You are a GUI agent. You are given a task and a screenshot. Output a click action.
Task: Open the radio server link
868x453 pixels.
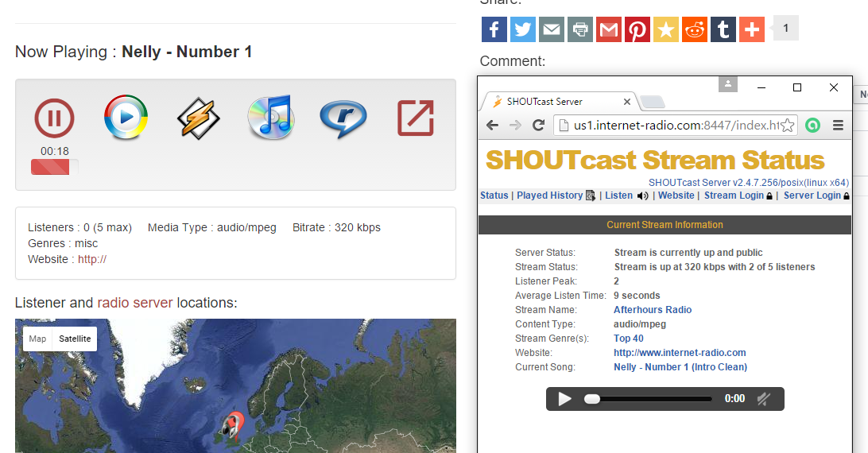(x=135, y=303)
